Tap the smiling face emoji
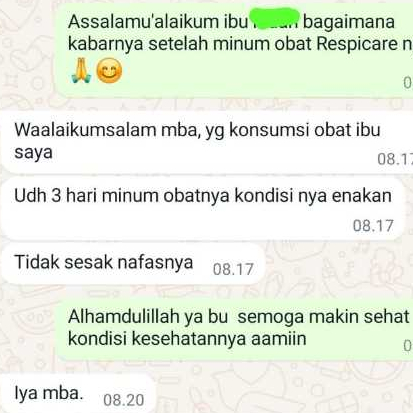Viewport: 413px width, 413px height. [109, 71]
